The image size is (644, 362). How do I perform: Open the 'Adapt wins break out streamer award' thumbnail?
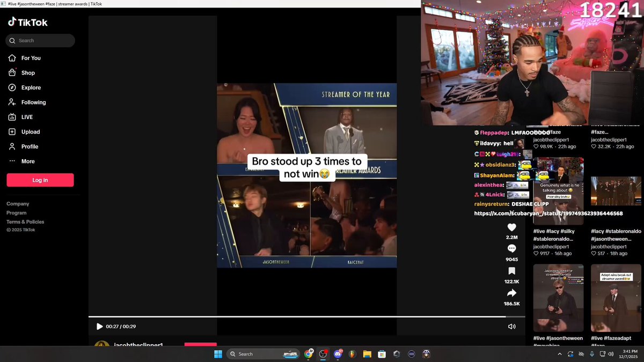616,298
